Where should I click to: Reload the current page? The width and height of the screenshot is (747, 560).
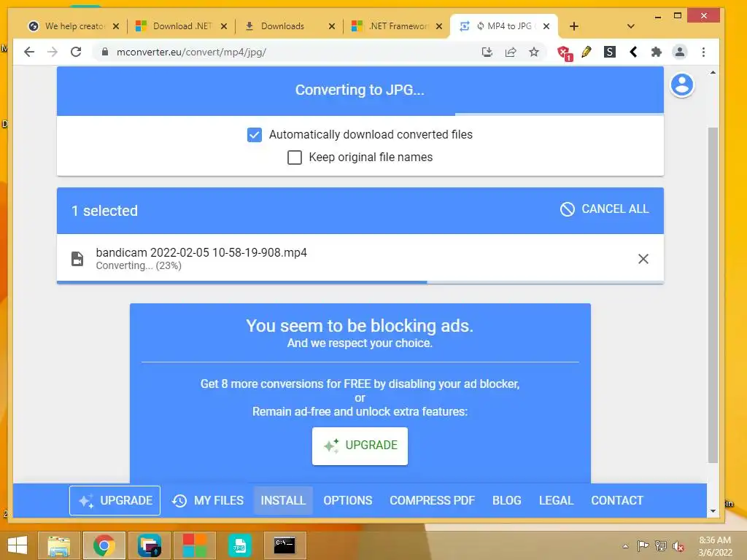pyautogui.click(x=76, y=52)
